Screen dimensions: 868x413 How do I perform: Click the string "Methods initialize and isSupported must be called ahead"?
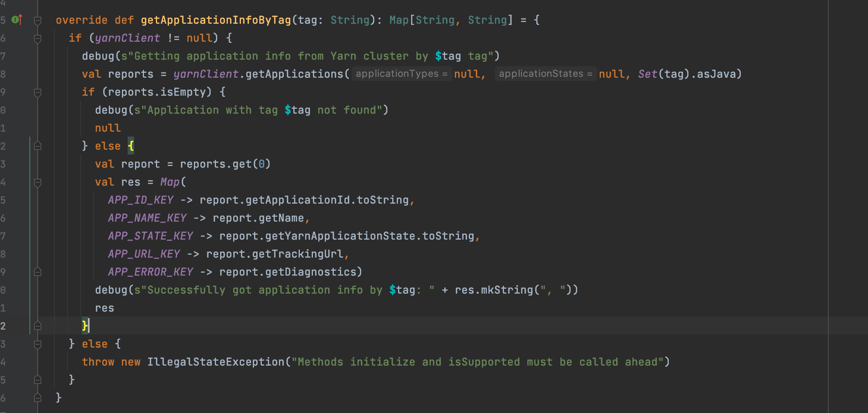tap(477, 362)
